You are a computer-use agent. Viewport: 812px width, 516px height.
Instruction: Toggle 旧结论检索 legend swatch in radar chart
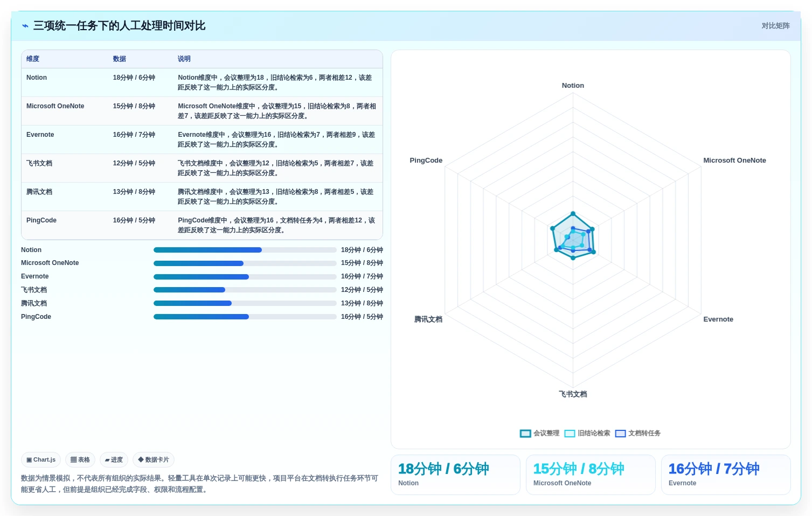coord(570,433)
